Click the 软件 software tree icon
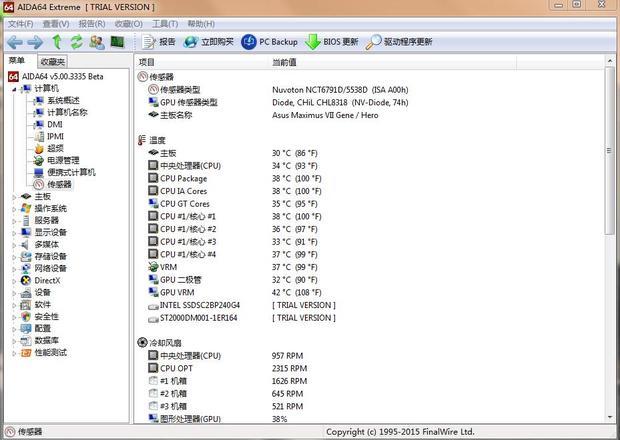The height and width of the screenshot is (440, 620). tap(26, 304)
